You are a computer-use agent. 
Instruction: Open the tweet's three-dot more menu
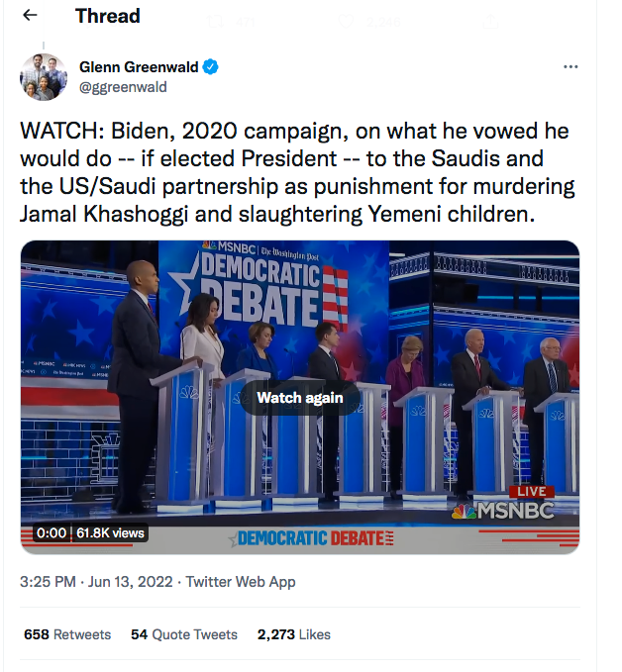click(x=570, y=67)
